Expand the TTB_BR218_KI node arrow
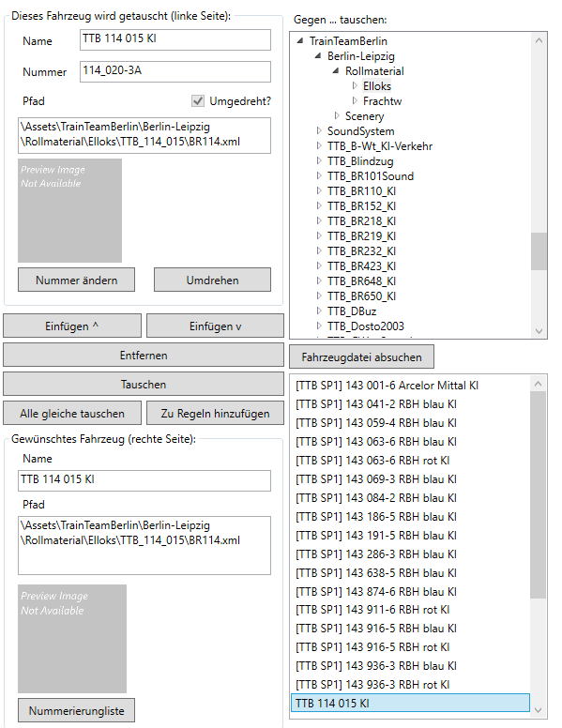 (x=319, y=220)
